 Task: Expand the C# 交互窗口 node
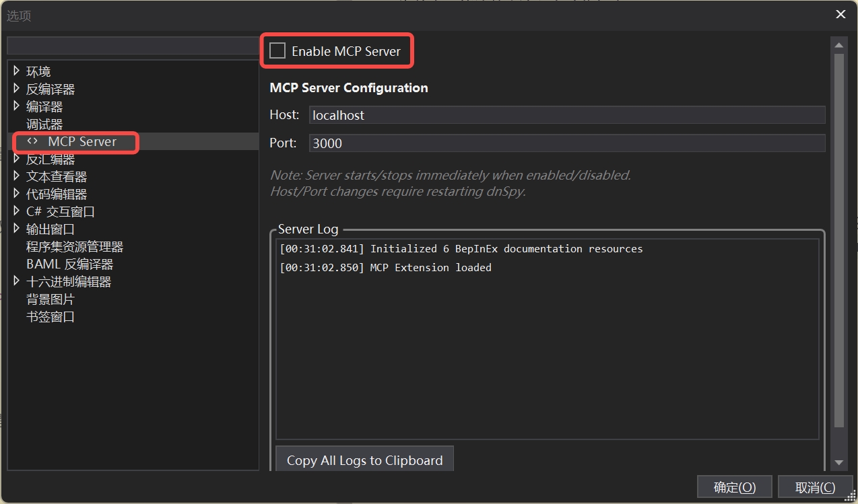[x=17, y=211]
